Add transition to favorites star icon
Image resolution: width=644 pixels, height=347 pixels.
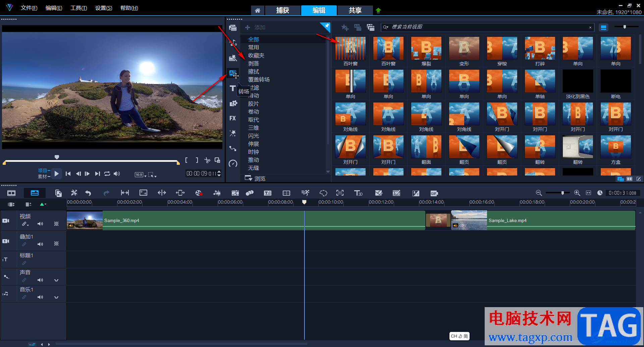[x=345, y=27]
